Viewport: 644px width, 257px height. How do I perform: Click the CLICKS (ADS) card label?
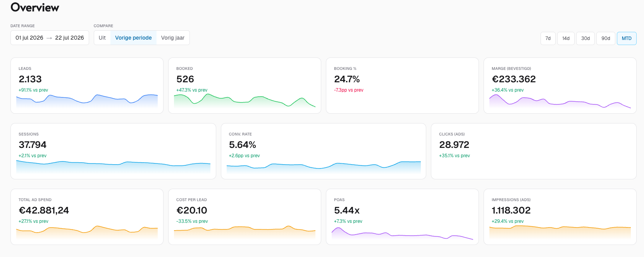452,134
